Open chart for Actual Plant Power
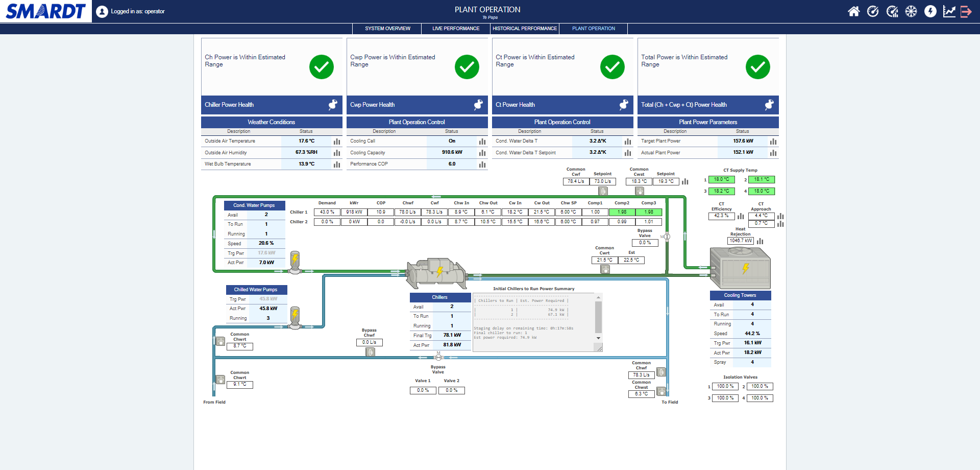 pyautogui.click(x=773, y=153)
